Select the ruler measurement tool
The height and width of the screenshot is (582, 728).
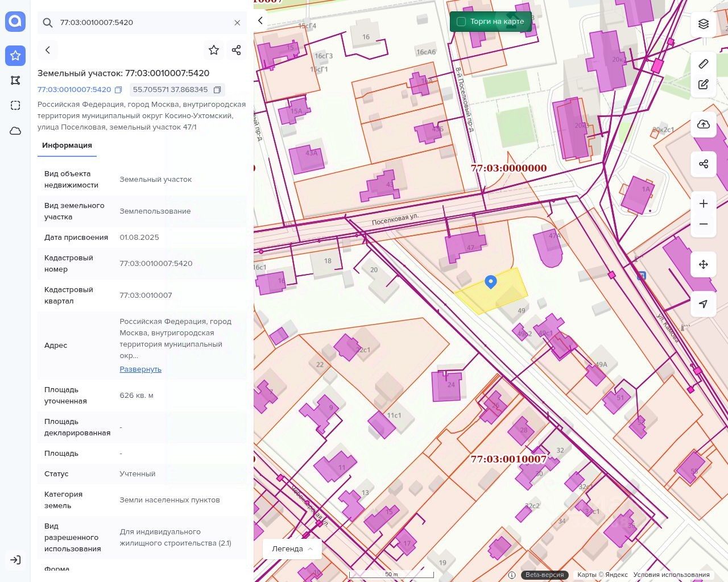tap(704, 64)
